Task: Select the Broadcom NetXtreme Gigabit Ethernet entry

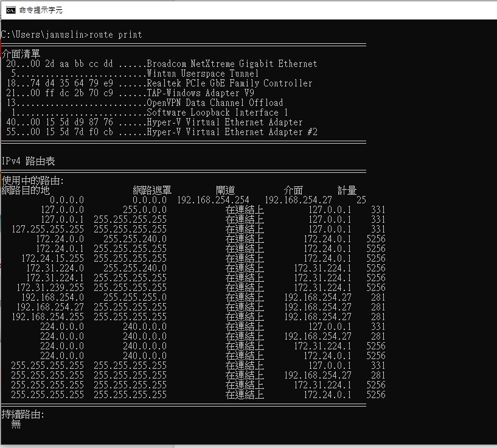Action: click(x=232, y=64)
